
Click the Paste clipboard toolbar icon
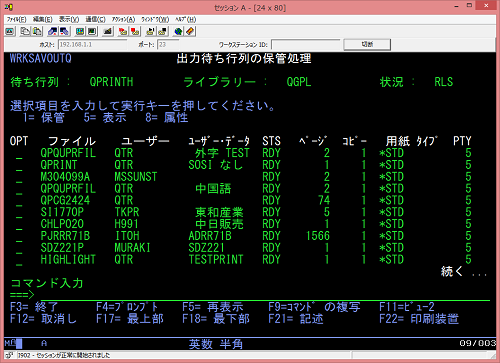pos(37,31)
